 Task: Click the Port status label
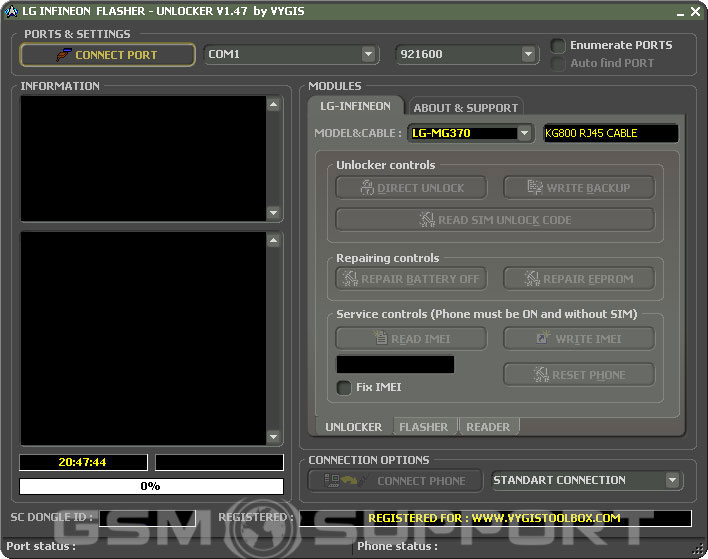41,546
